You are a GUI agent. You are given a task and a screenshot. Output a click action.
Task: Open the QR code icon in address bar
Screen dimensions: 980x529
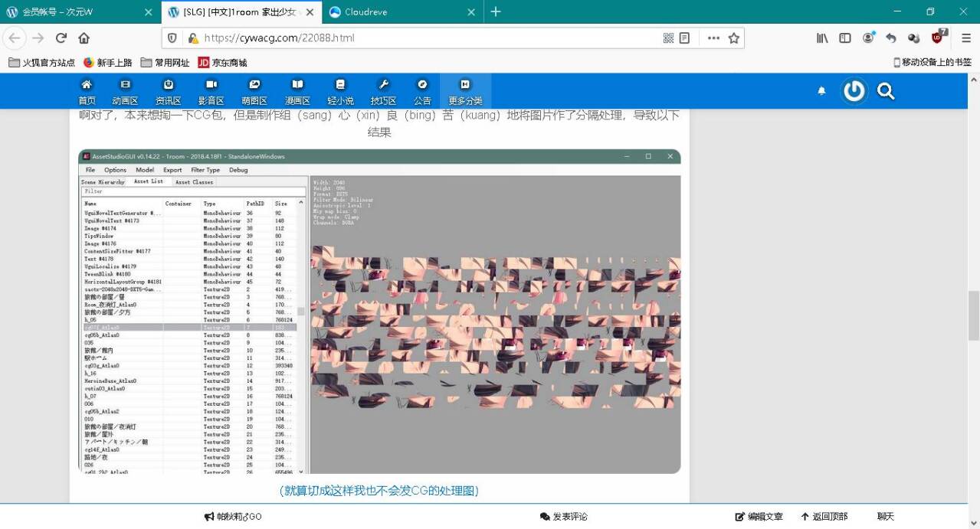(668, 38)
